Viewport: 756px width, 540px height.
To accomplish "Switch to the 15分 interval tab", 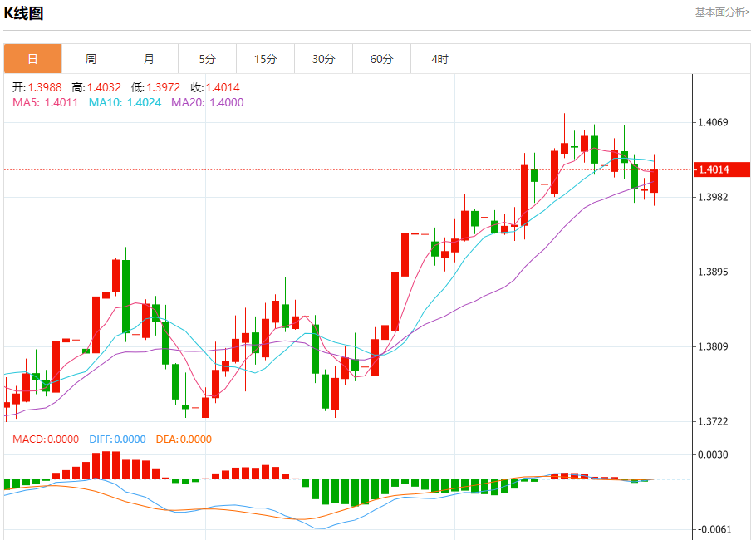I will tap(265, 59).
